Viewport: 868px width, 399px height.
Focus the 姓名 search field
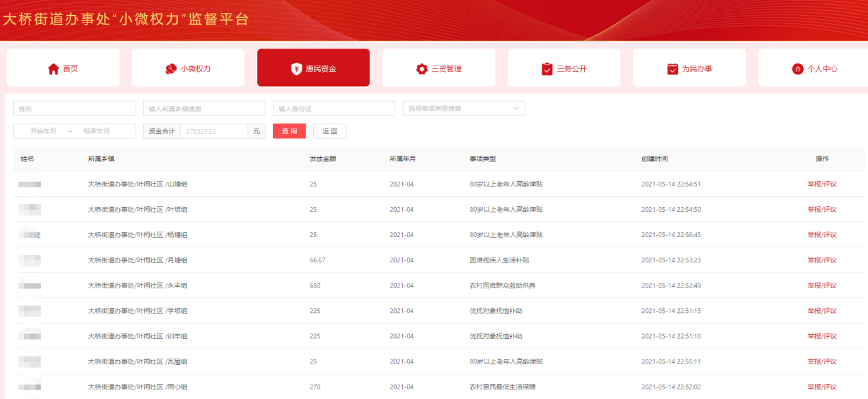point(74,109)
